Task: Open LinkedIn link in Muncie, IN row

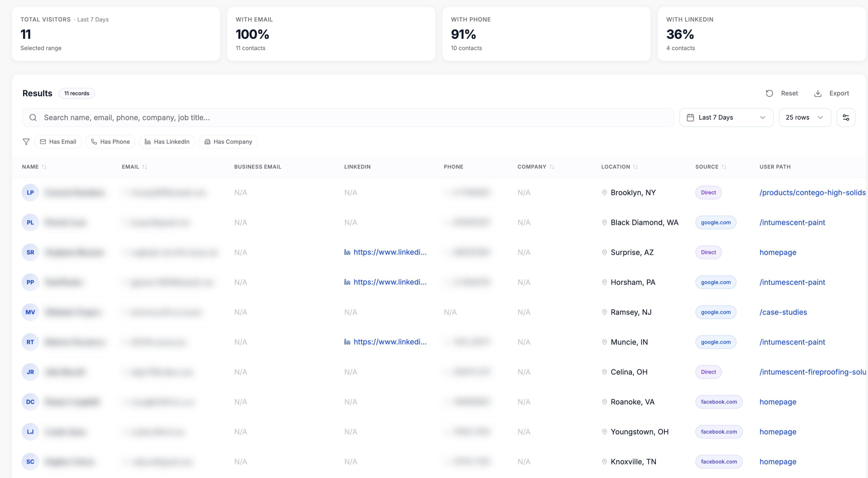Action: click(x=390, y=342)
